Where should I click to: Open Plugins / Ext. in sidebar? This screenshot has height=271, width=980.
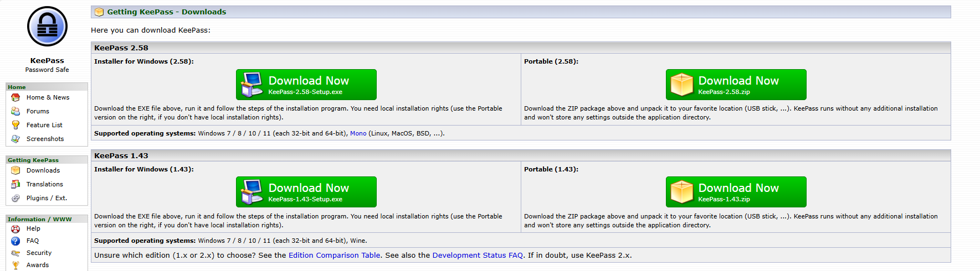47,198
